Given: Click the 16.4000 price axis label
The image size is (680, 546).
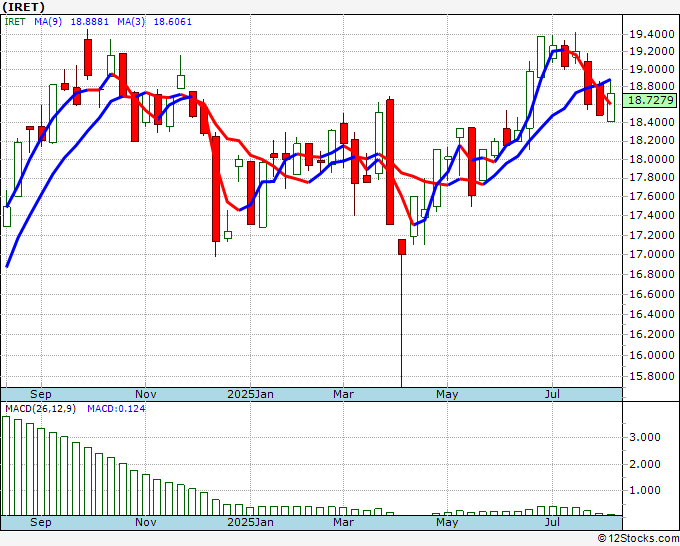Looking at the screenshot, I should pos(652,314).
